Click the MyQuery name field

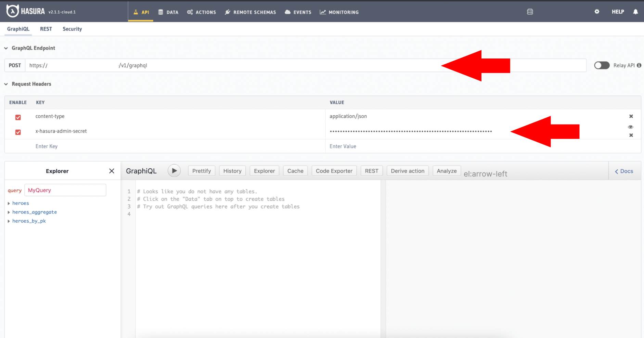point(65,190)
